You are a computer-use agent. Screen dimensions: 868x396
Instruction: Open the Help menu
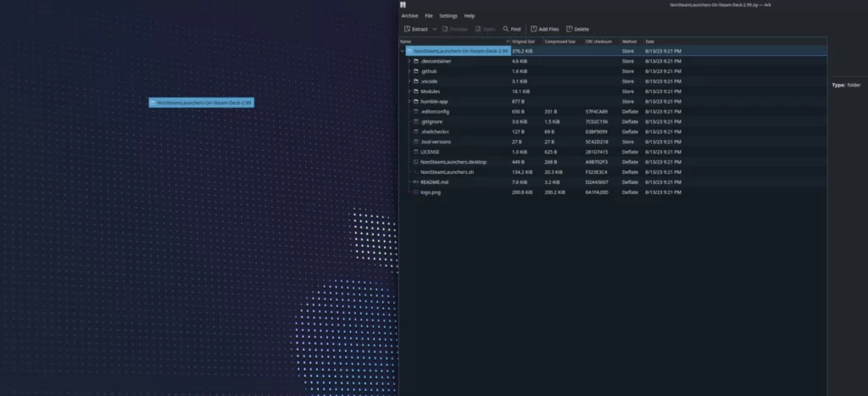[470, 16]
